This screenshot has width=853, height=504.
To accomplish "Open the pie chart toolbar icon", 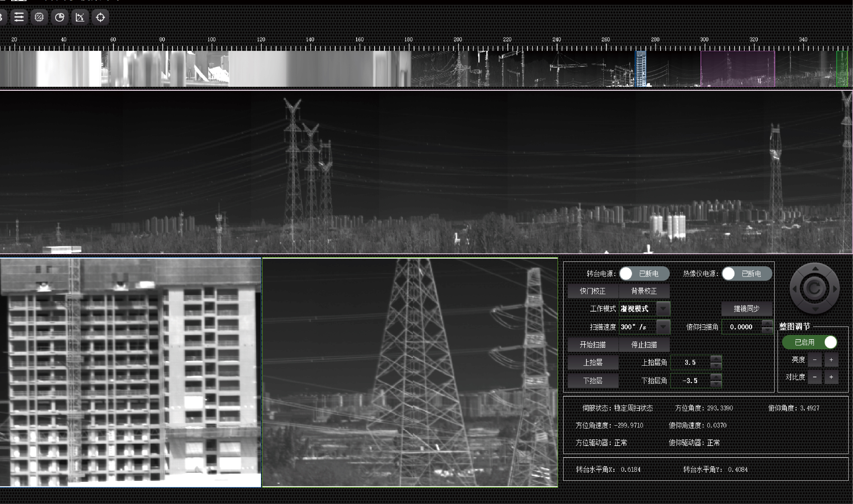I will [x=60, y=17].
